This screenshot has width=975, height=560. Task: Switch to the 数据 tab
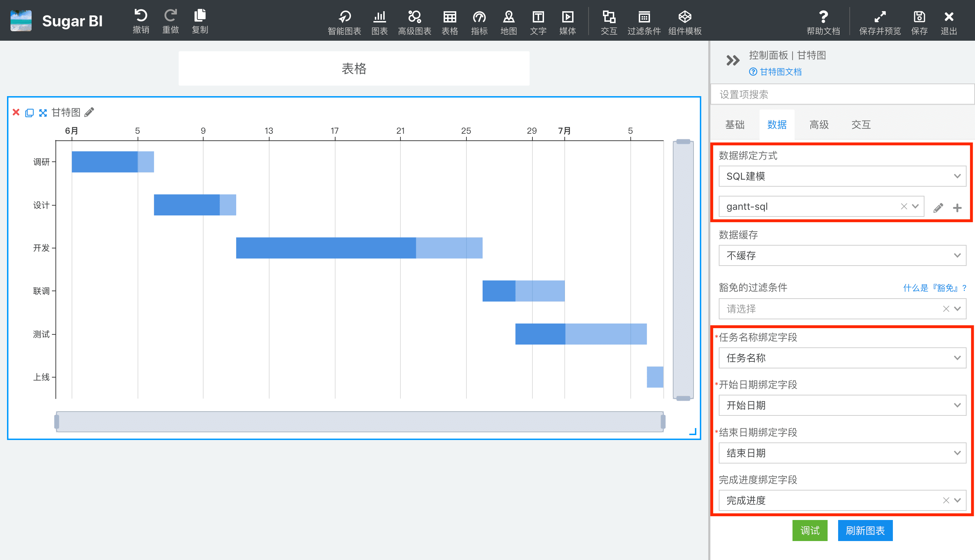pyautogui.click(x=777, y=124)
